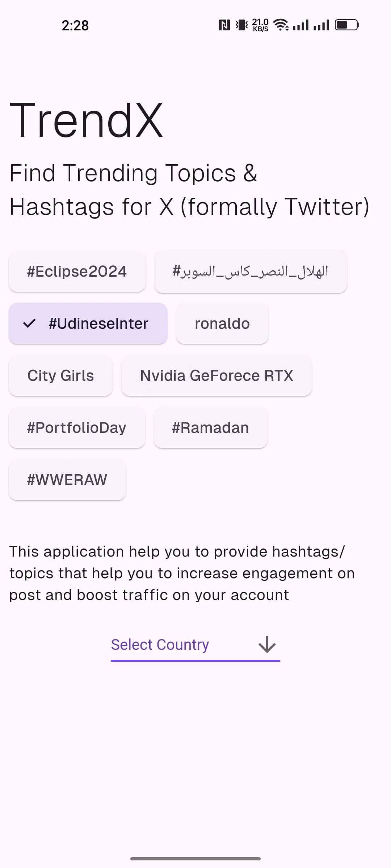Tap the NFC status bar icon
Image resolution: width=391 pixels, height=868 pixels.
(x=224, y=25)
